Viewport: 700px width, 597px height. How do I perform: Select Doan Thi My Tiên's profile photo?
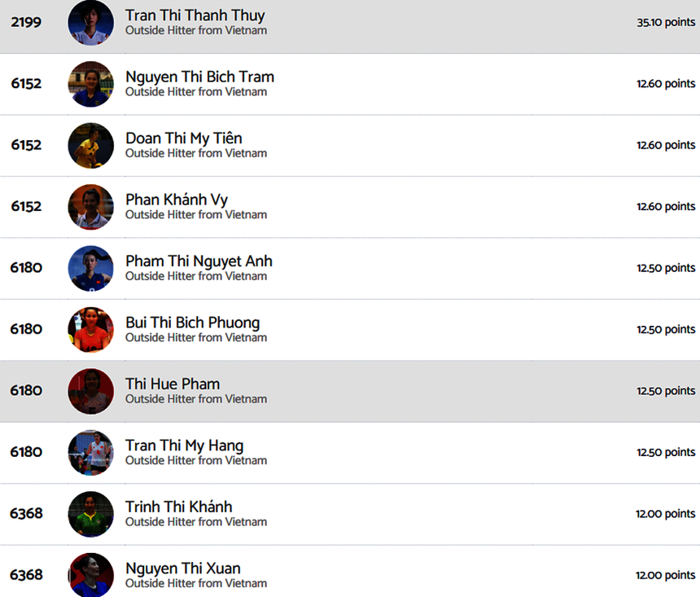click(x=90, y=145)
